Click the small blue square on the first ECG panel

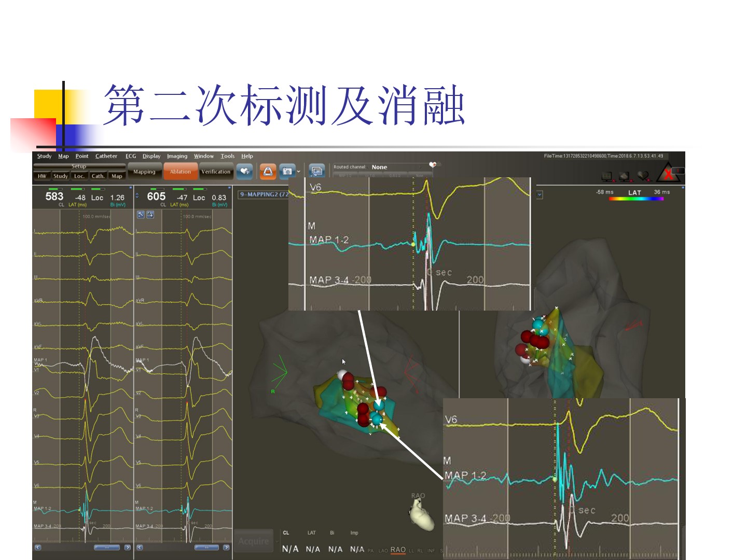pos(131,188)
